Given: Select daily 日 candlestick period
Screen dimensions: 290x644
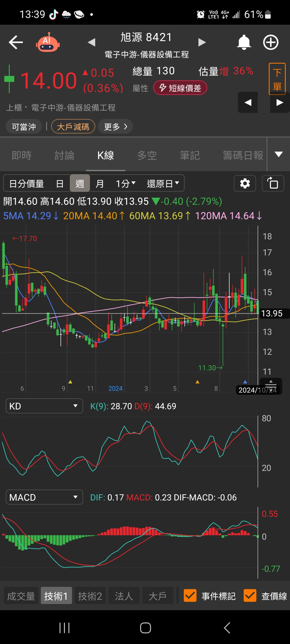Looking at the screenshot, I should point(60,184).
